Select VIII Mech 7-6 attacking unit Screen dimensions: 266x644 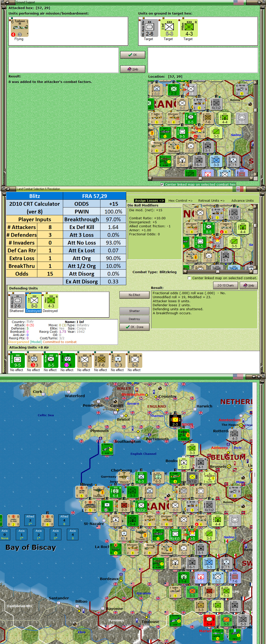coord(101,360)
